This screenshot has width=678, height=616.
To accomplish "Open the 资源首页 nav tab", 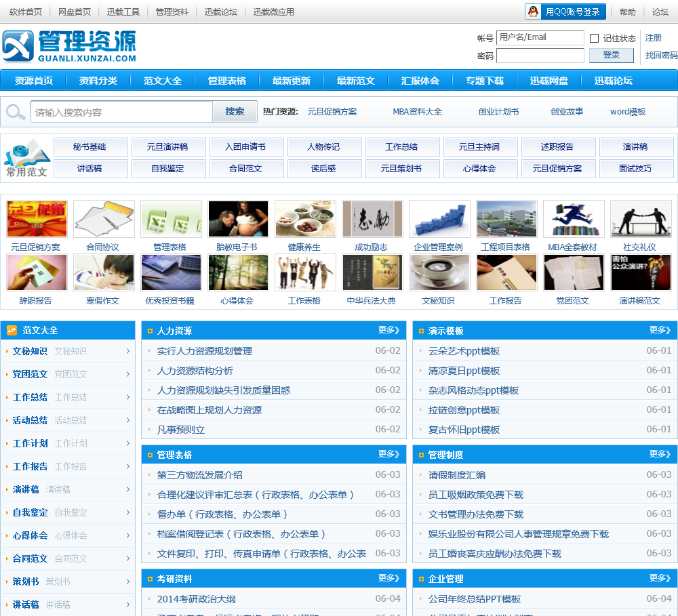I will [34, 81].
